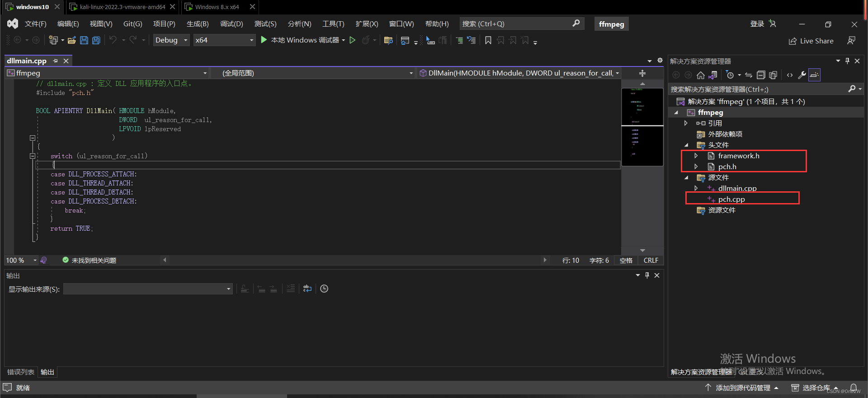
Task: Click the clock icon in the Output toolbar
Action: tap(324, 289)
